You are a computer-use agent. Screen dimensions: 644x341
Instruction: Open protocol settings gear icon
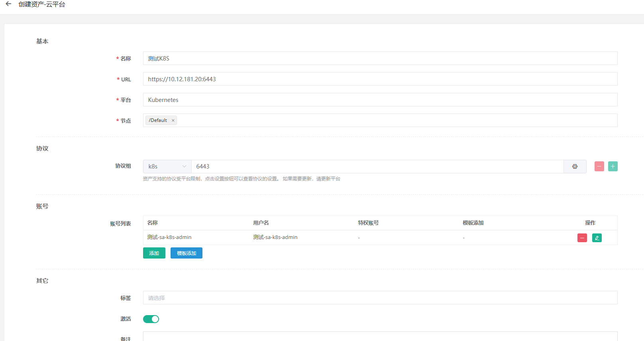pyautogui.click(x=575, y=167)
